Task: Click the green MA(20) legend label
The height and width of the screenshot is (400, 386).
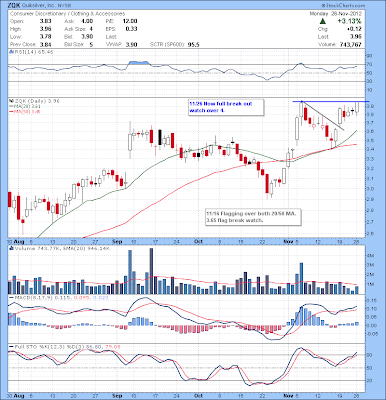Action: pos(24,106)
